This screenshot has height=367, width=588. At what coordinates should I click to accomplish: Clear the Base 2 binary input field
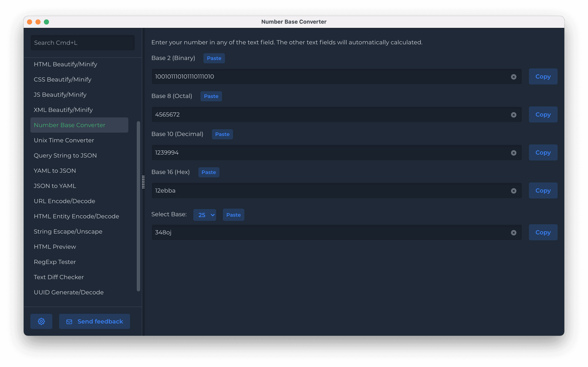click(x=513, y=77)
